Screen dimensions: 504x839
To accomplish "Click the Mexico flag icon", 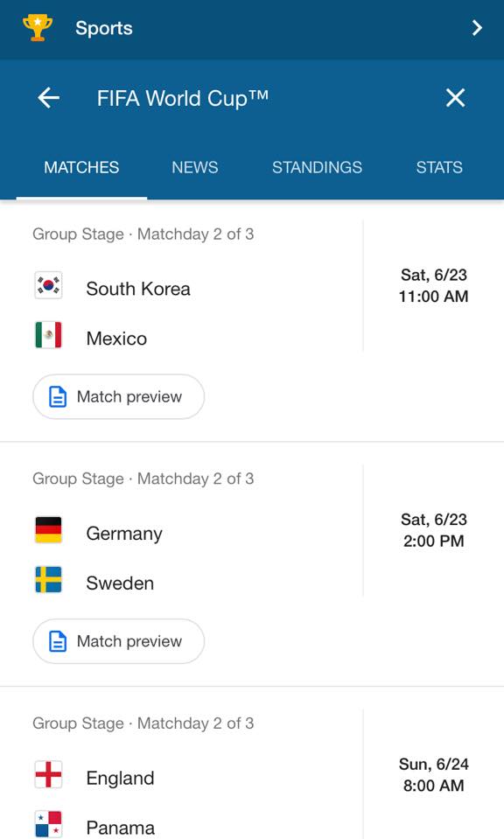I will coord(48,335).
